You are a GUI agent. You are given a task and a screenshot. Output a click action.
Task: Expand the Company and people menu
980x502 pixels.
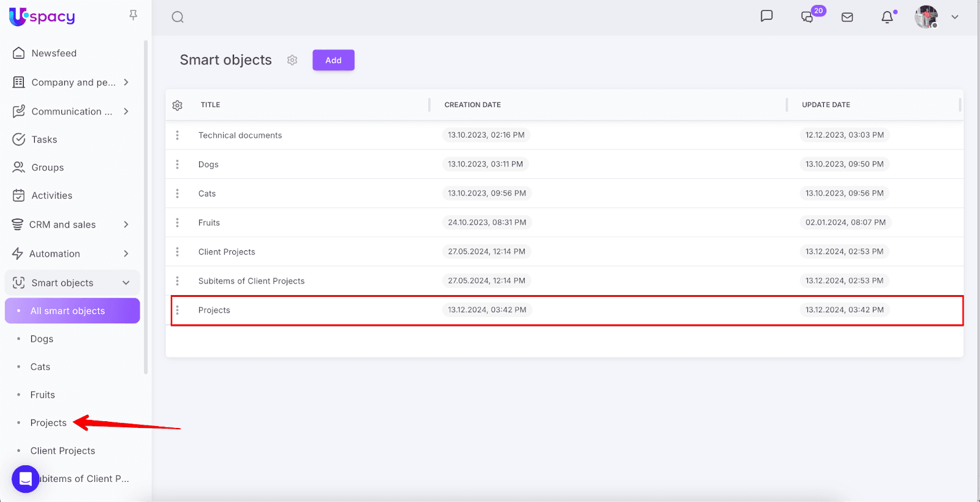point(126,82)
